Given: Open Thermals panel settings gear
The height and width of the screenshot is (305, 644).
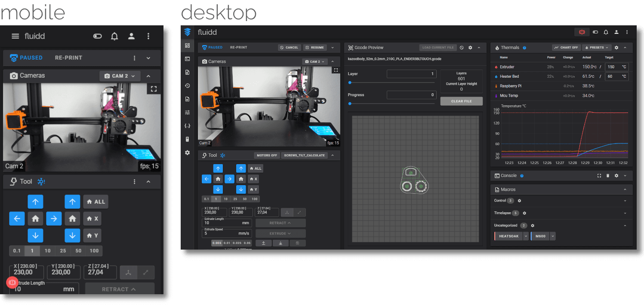Looking at the screenshot, I should tap(616, 48).
